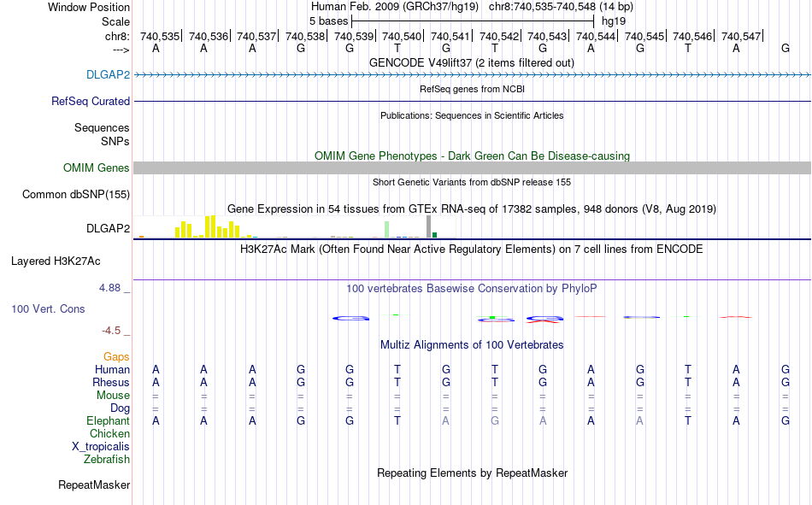Click the '5 bases' scale bar label

328,21
